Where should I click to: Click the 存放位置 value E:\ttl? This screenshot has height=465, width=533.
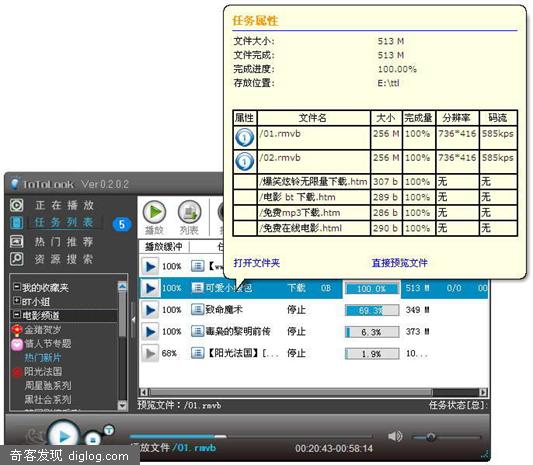[x=389, y=83]
